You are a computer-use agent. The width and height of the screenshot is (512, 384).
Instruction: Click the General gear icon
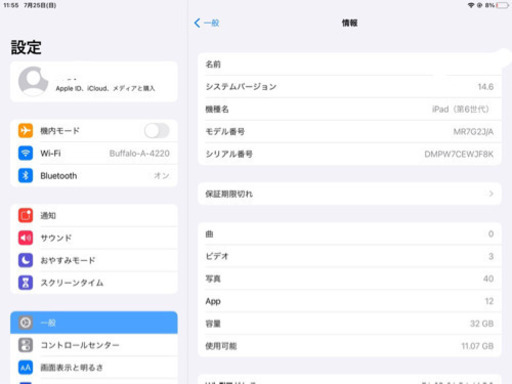26,323
